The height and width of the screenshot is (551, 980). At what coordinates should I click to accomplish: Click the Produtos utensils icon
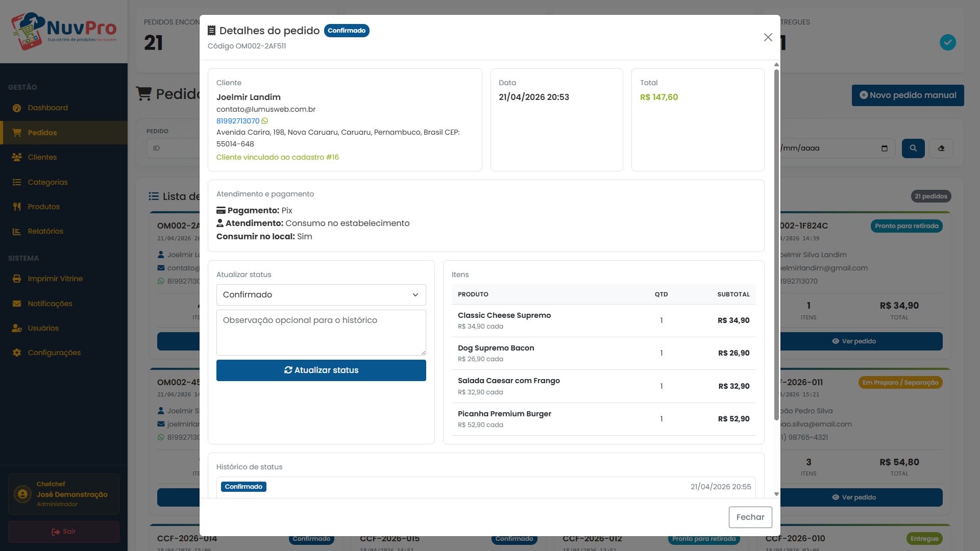point(17,207)
